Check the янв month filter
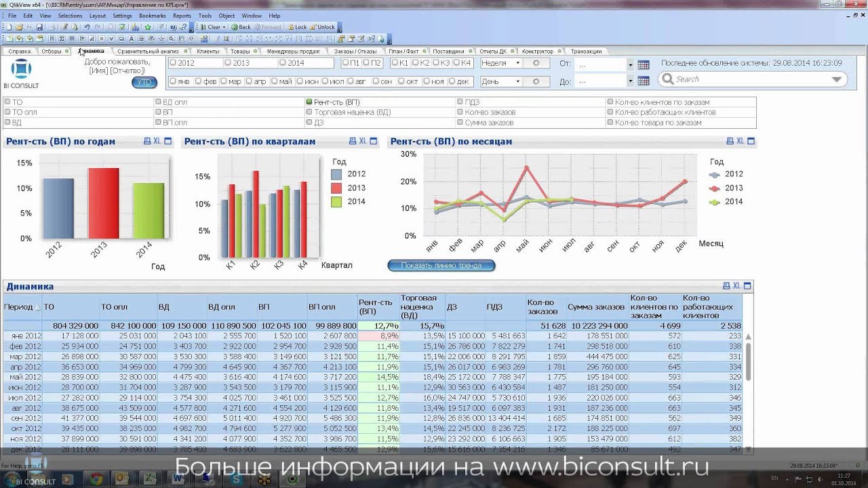Screen dimensions: 868x488 173,81
